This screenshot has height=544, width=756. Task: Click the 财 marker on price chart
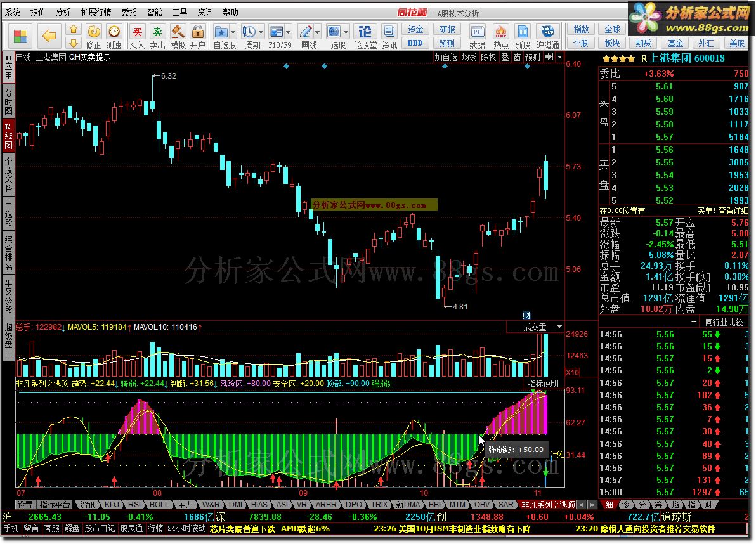click(x=526, y=316)
